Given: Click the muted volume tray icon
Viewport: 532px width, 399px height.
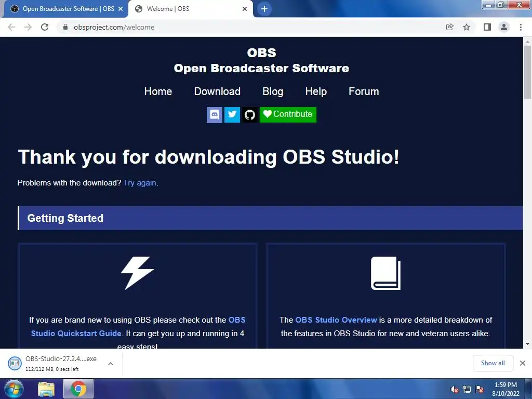Looking at the screenshot, I should [x=455, y=390].
